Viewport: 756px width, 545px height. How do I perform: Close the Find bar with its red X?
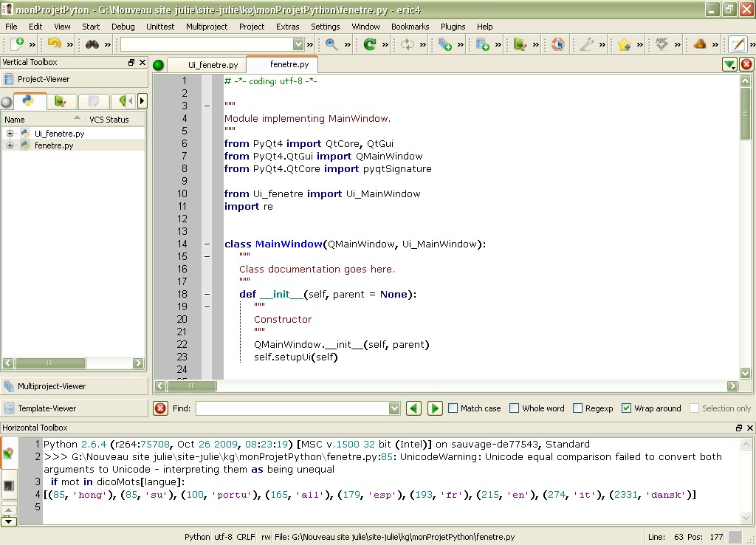point(160,408)
